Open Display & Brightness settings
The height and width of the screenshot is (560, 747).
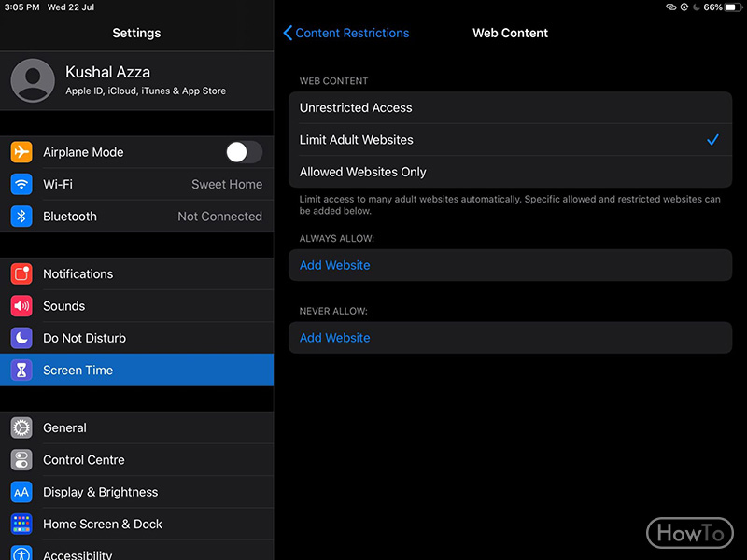click(136, 492)
